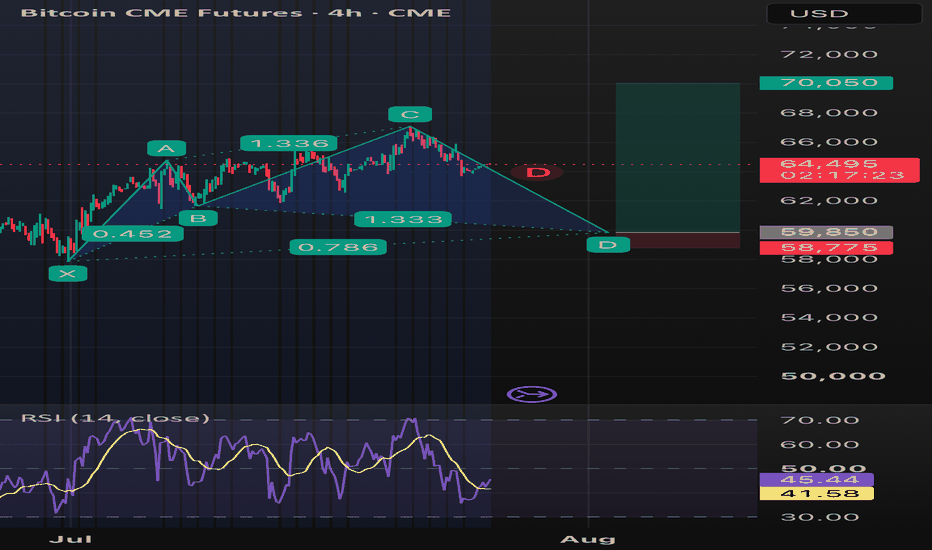Click the purple scroll-to-latest arrow icon
The image size is (932, 550).
pos(532,394)
